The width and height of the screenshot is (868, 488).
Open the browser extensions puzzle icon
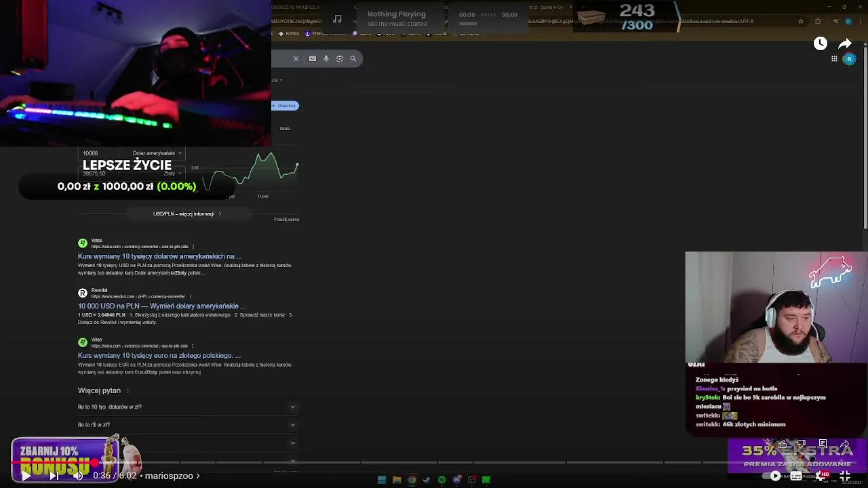coord(818,21)
